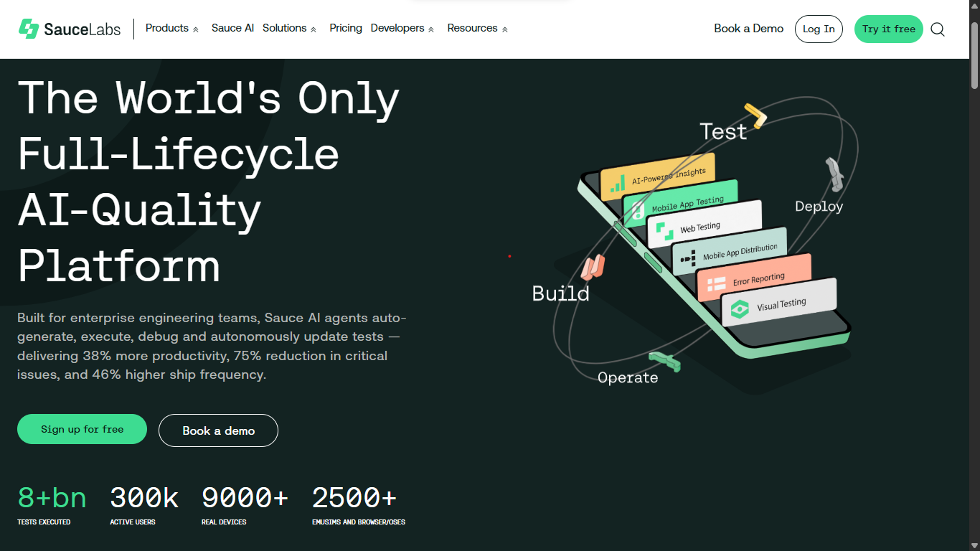Go to Sauce AI page
The image size is (980, 551).
pos(232,28)
